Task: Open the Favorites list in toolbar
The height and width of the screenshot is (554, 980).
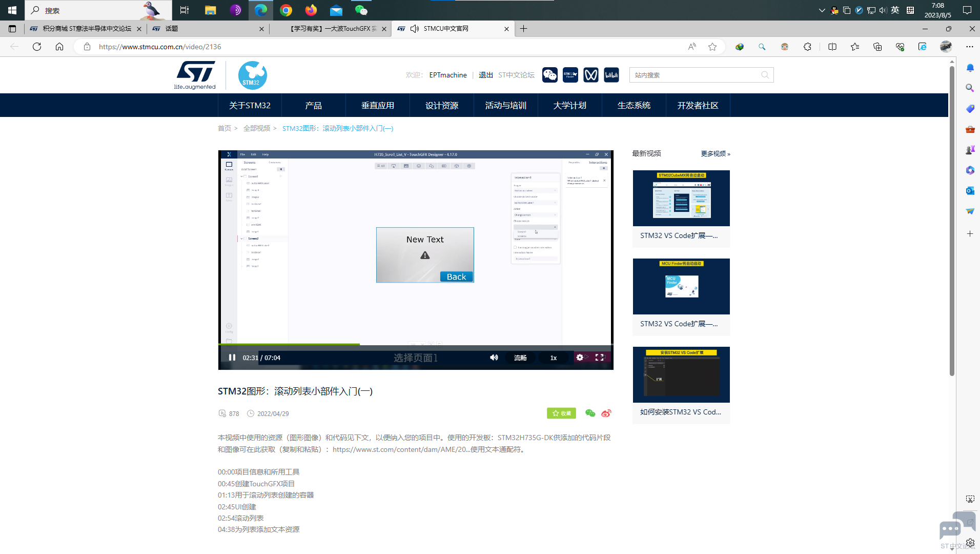Action: (x=855, y=47)
